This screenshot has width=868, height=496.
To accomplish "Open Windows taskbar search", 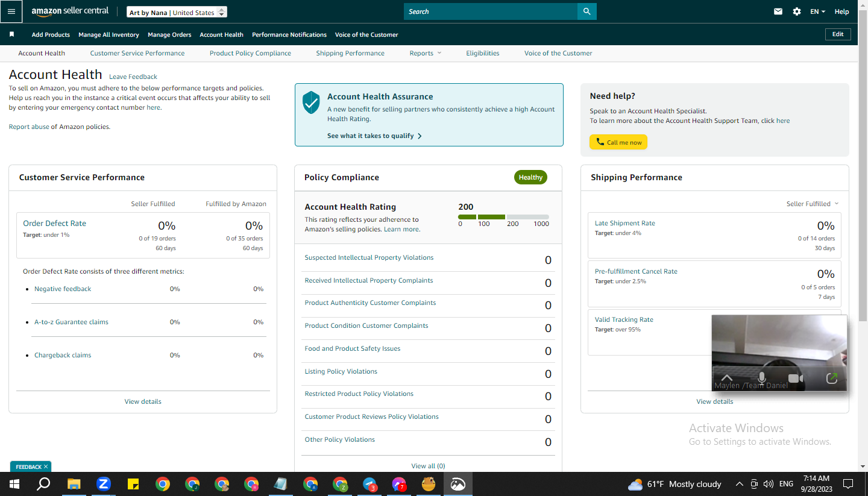I will pos(43,484).
